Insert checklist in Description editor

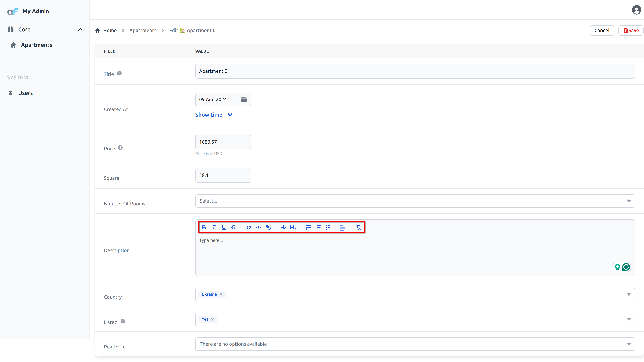coord(328,227)
